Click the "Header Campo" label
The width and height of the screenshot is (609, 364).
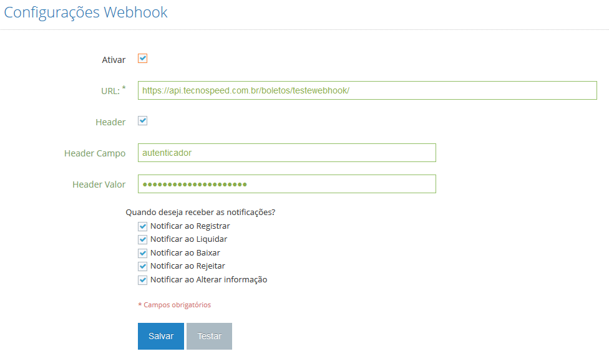click(95, 153)
